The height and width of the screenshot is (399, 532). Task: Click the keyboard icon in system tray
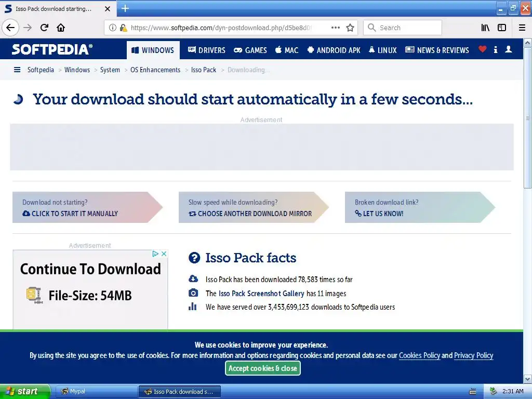click(473, 392)
